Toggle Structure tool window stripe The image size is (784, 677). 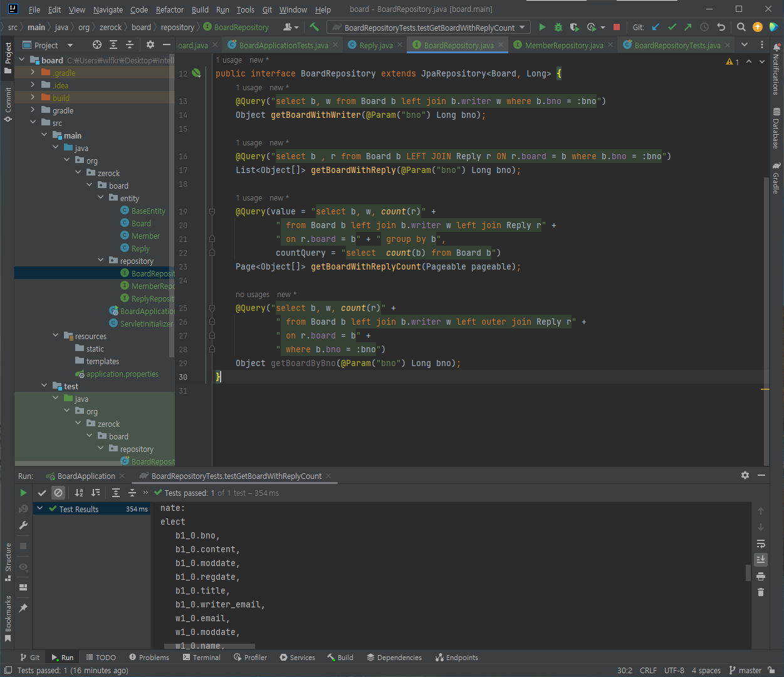(8, 562)
